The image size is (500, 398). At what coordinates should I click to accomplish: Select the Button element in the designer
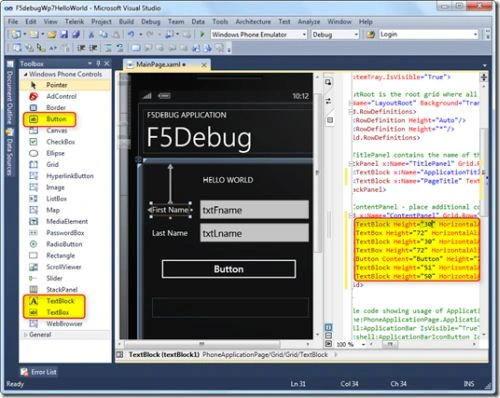(x=229, y=269)
